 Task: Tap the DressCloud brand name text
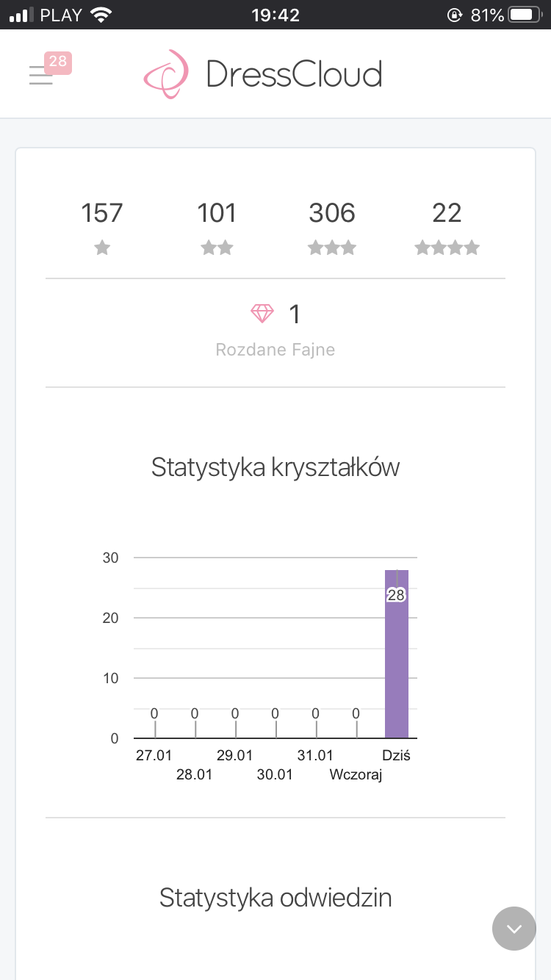coord(294,75)
